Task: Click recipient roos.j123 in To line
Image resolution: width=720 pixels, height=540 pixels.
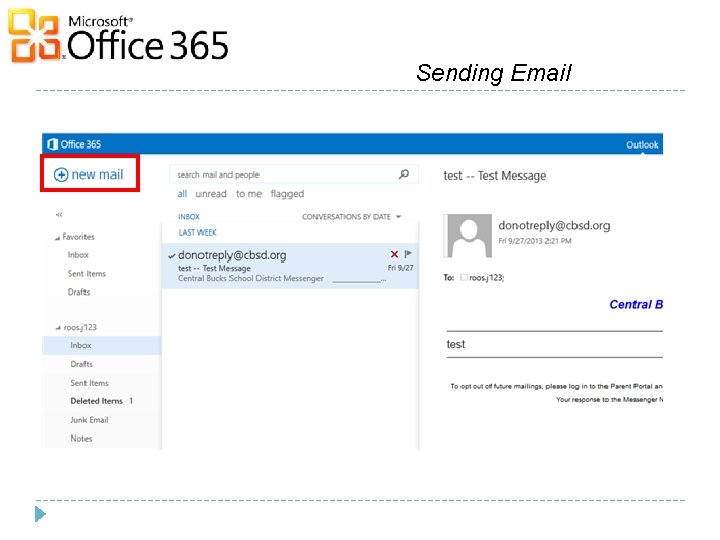Action: 486,277
